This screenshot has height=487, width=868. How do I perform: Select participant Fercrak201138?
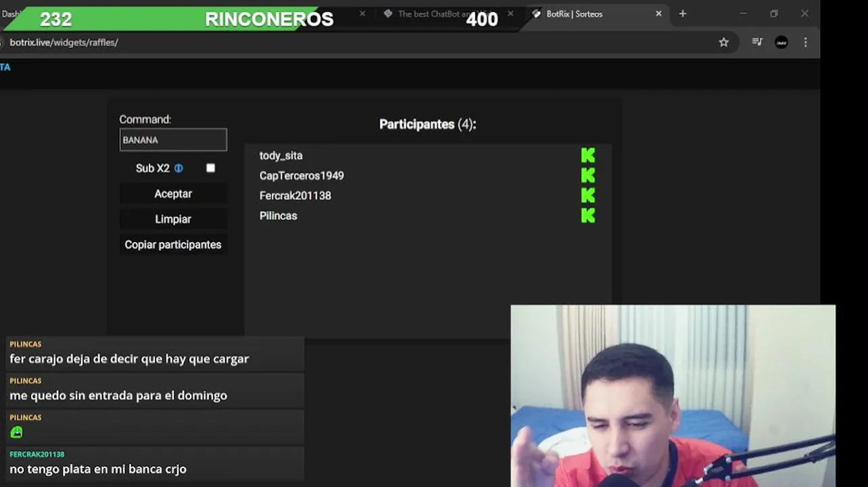point(295,195)
